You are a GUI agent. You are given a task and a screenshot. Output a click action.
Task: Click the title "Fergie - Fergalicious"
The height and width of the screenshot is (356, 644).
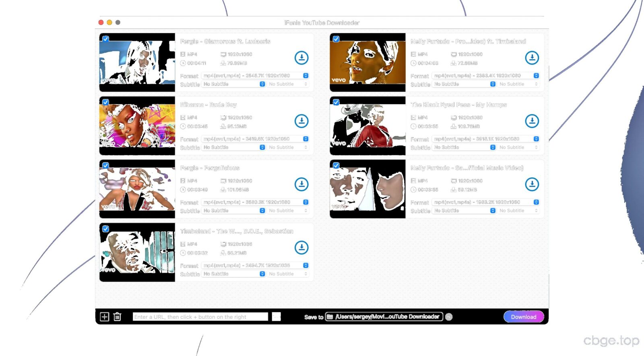(x=210, y=168)
